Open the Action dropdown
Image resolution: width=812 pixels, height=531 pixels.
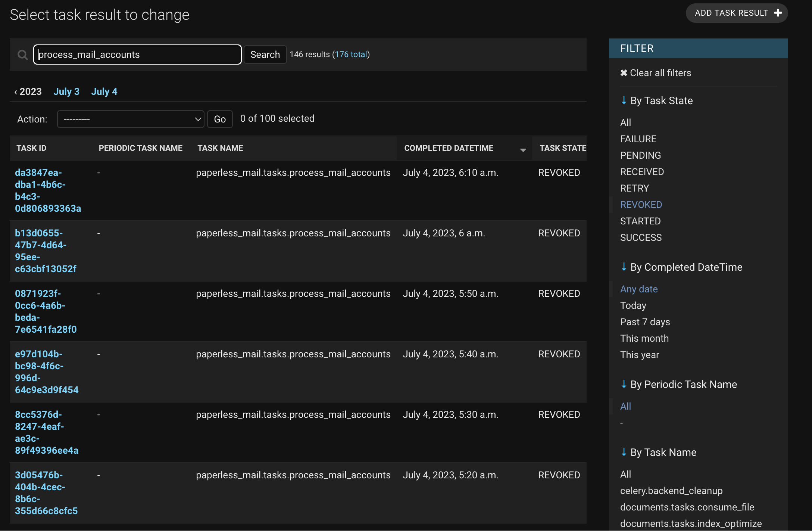click(x=130, y=119)
